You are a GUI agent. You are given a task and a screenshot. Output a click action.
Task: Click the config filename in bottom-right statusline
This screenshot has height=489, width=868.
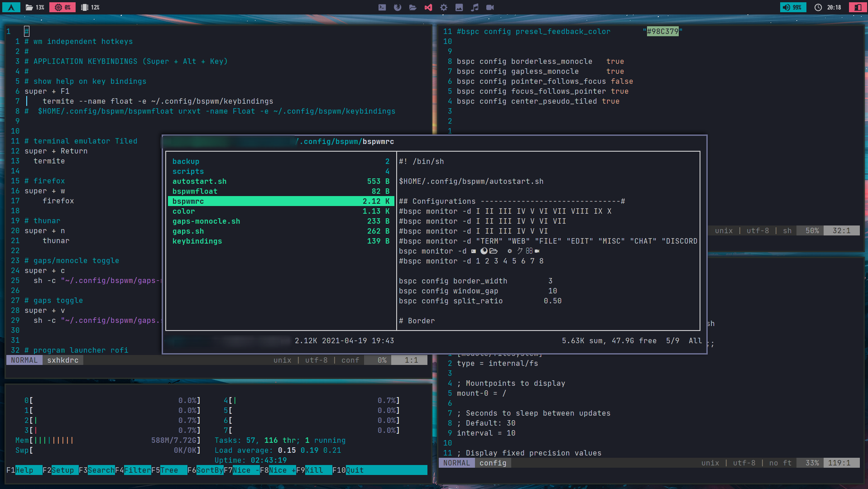tap(493, 463)
